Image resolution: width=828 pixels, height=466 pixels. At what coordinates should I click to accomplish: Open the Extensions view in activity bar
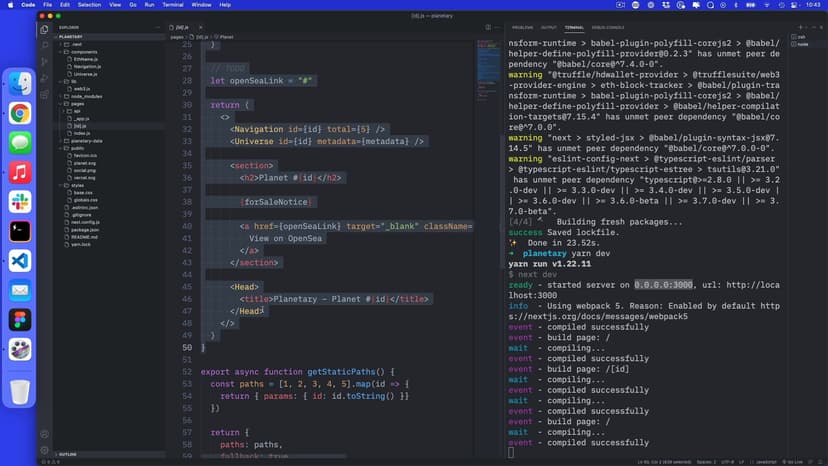(x=45, y=93)
